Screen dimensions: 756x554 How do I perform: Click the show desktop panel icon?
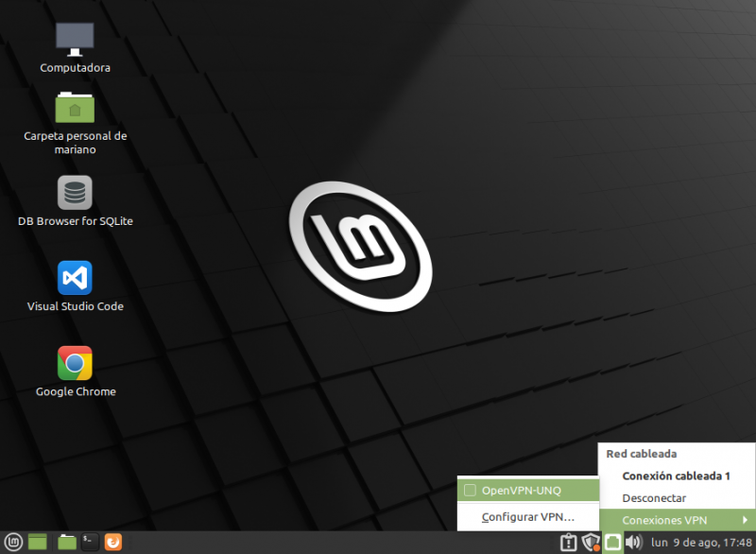38,543
